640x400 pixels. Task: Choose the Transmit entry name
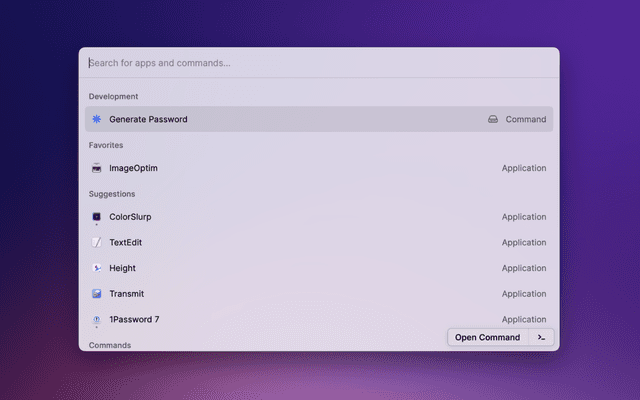[127, 294]
